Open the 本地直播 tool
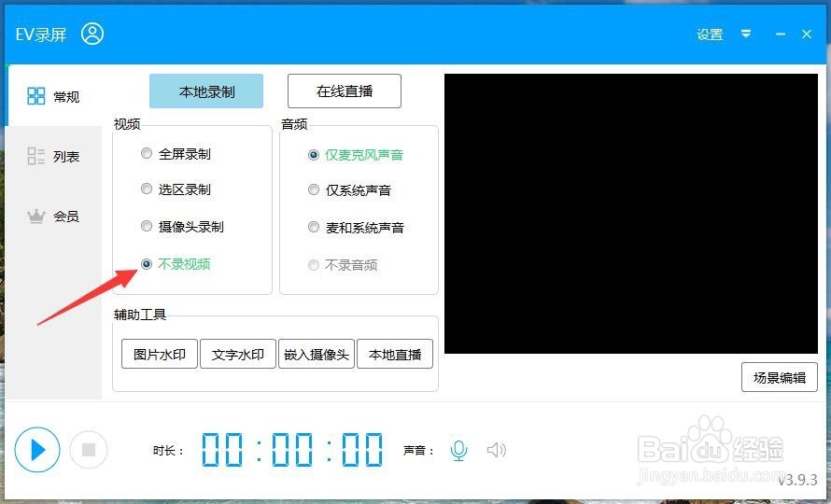Image resolution: width=831 pixels, height=504 pixels. 395,354
